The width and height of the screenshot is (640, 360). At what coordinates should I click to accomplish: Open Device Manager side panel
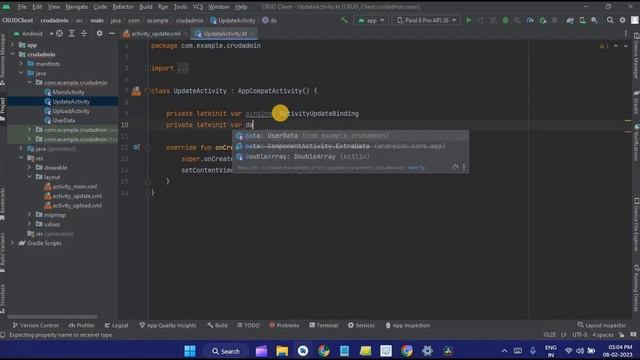tap(636, 56)
